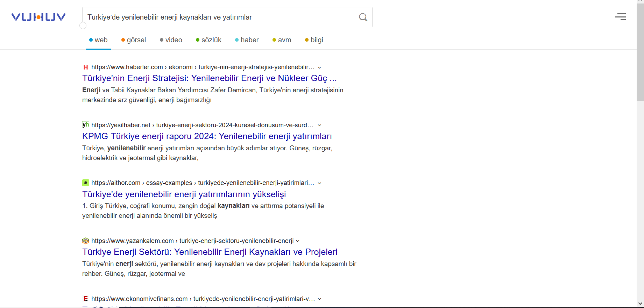Click the yazankalem.com favicon
This screenshot has height=308, width=644.
tap(86, 241)
